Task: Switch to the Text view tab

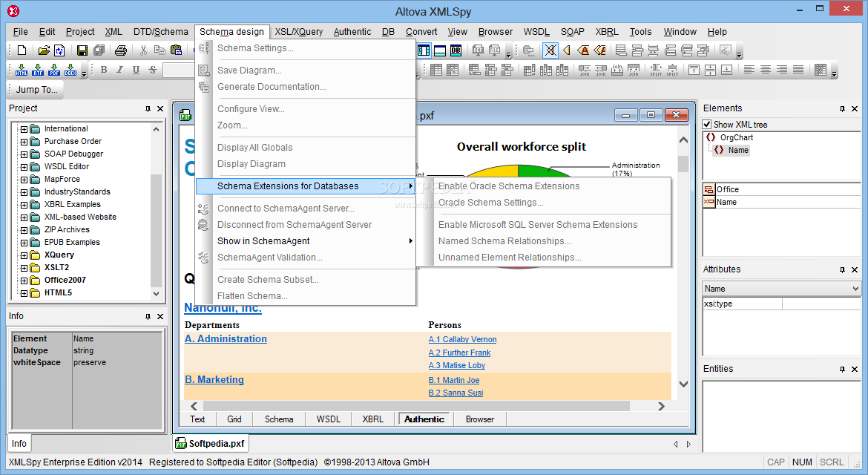Action: [197, 419]
